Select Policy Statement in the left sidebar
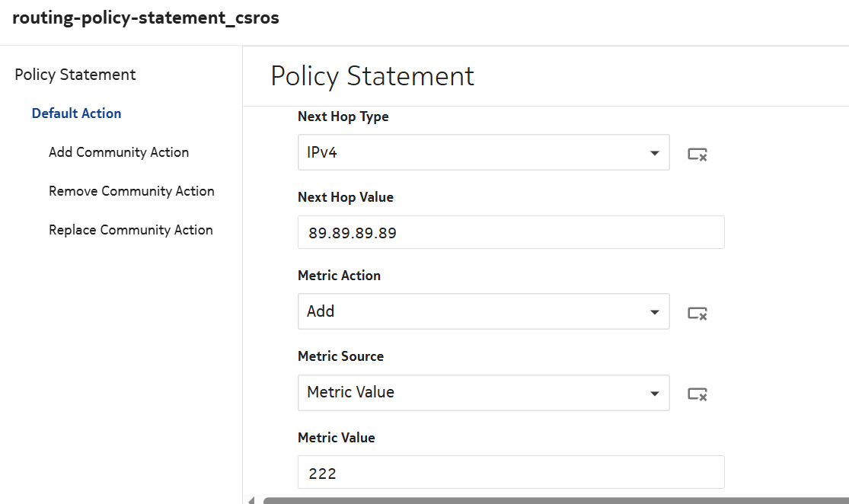849x504 pixels. tap(75, 75)
